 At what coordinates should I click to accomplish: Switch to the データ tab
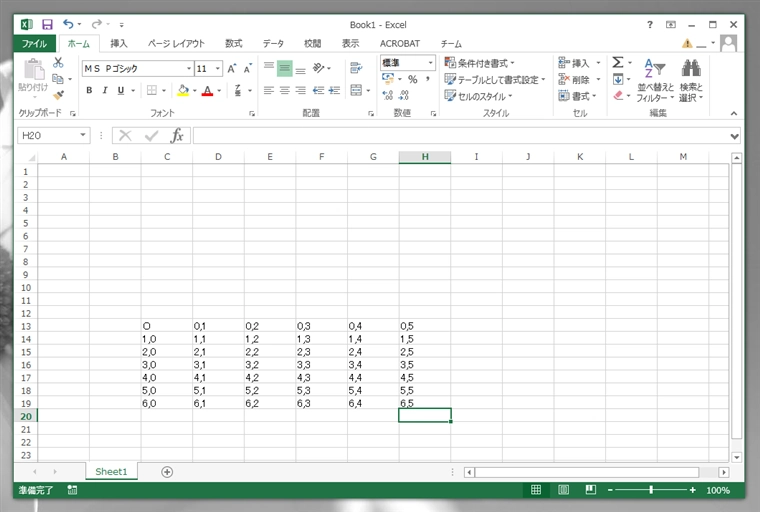(273, 44)
